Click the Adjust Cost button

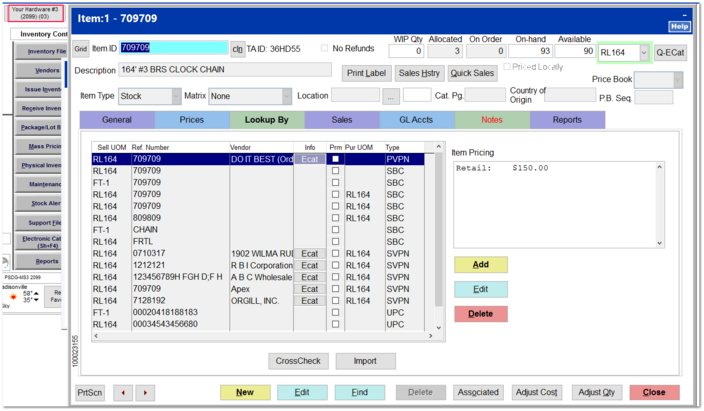click(x=537, y=393)
